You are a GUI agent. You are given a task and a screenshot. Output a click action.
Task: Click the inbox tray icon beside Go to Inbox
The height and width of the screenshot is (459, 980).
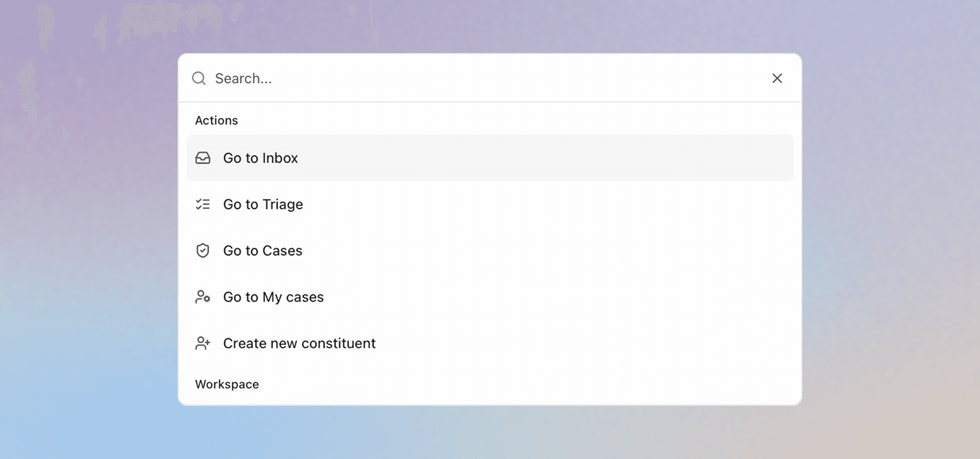click(203, 158)
